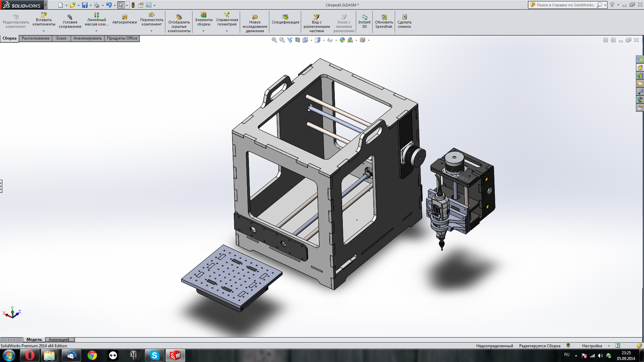
Task: Click the Zoom to Fit magnifier icon
Action: (x=274, y=40)
